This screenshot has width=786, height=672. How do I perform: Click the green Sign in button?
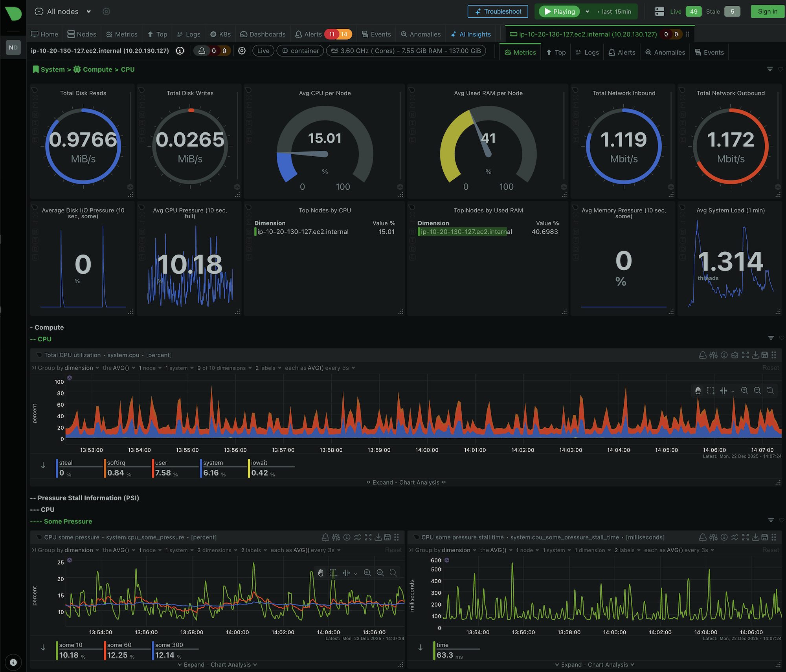[x=767, y=11]
